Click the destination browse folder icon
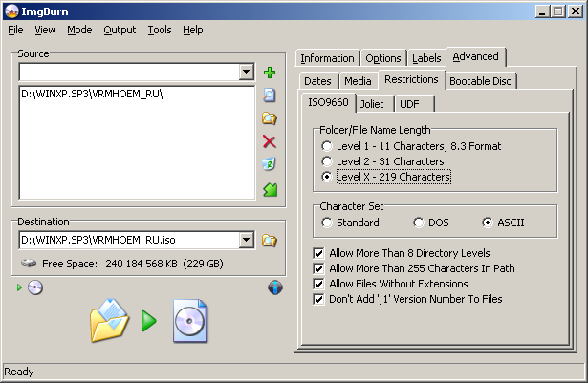Image resolution: width=588 pixels, height=383 pixels. 270,240
